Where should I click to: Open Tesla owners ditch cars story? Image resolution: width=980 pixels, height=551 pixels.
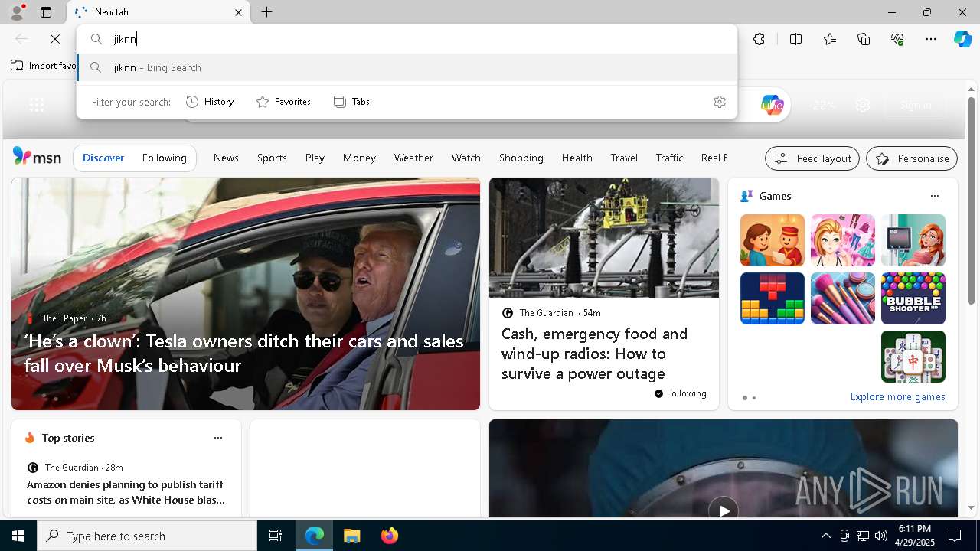pos(243,353)
